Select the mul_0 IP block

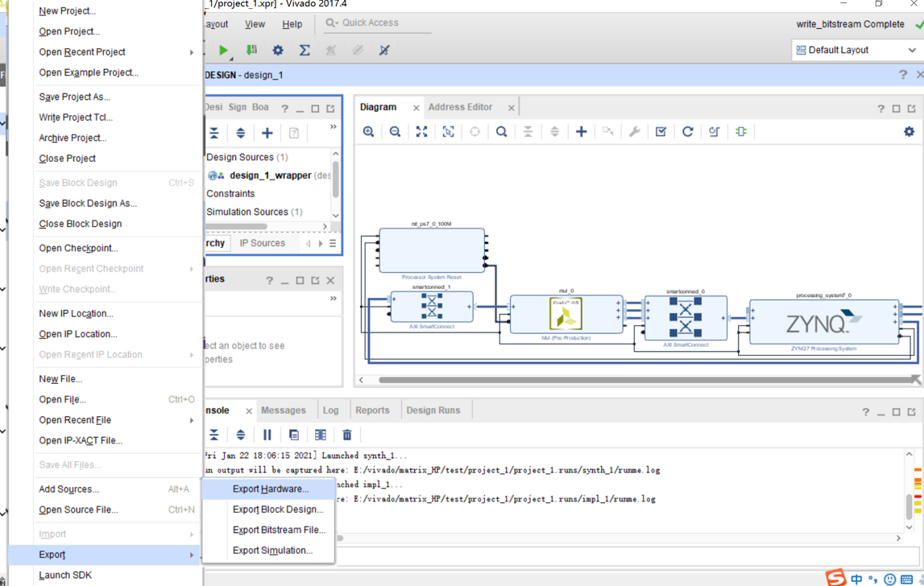coord(566,315)
